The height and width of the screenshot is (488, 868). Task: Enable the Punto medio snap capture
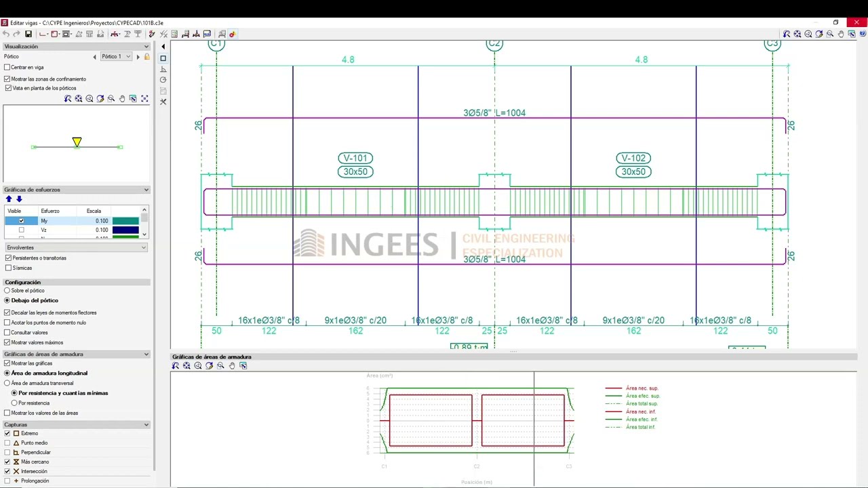pos(7,443)
